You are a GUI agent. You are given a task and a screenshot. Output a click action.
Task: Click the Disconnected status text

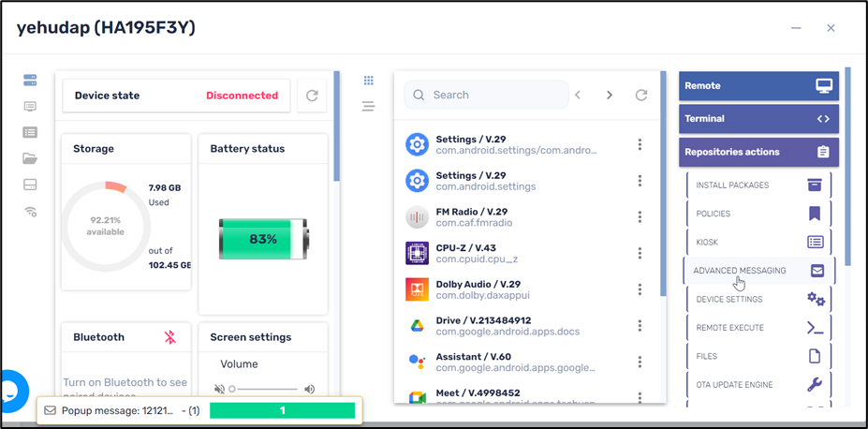pos(242,96)
